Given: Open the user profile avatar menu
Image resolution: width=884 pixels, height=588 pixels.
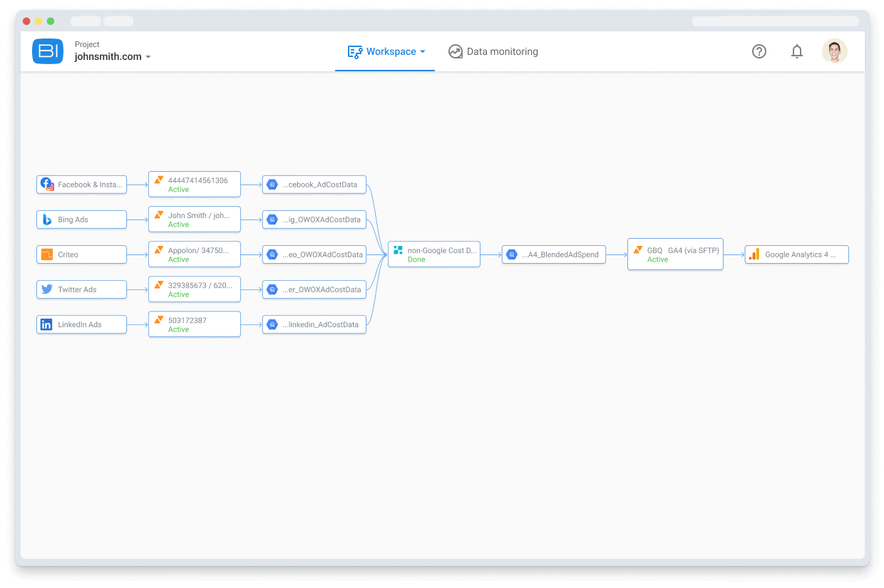Looking at the screenshot, I should pos(834,51).
